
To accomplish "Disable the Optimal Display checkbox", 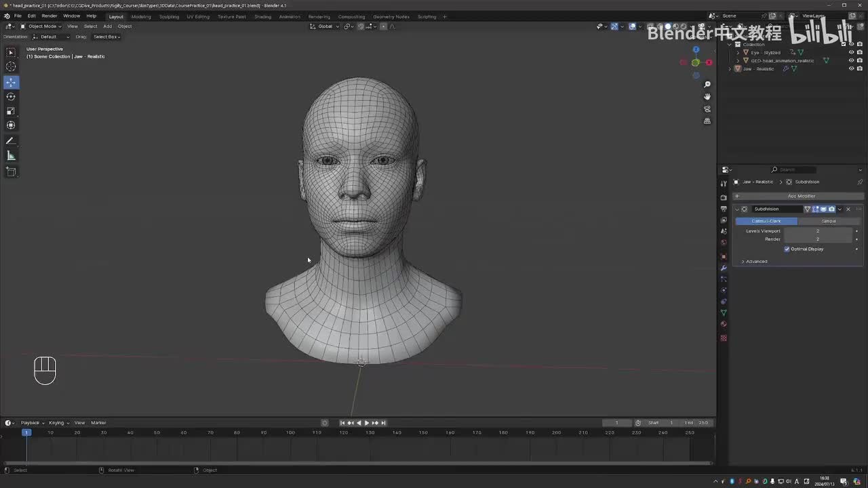I will click(x=787, y=249).
